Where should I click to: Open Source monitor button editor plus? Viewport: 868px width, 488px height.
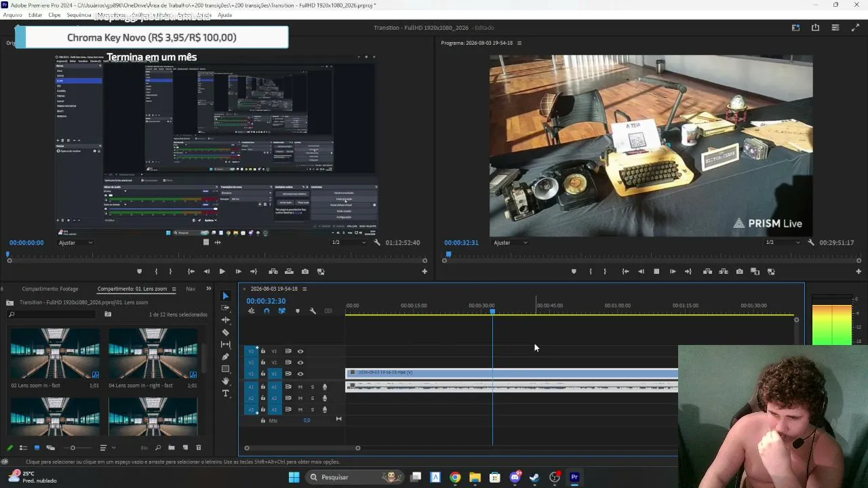pyautogui.click(x=425, y=271)
